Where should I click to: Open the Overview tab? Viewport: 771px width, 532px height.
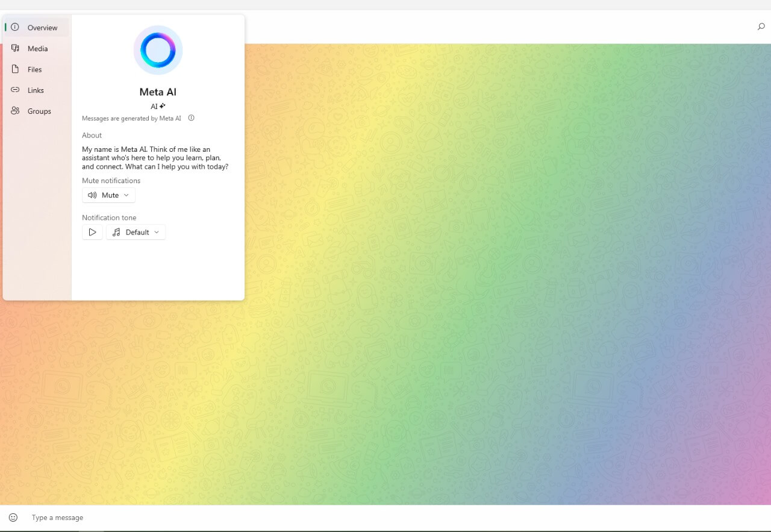click(36, 28)
